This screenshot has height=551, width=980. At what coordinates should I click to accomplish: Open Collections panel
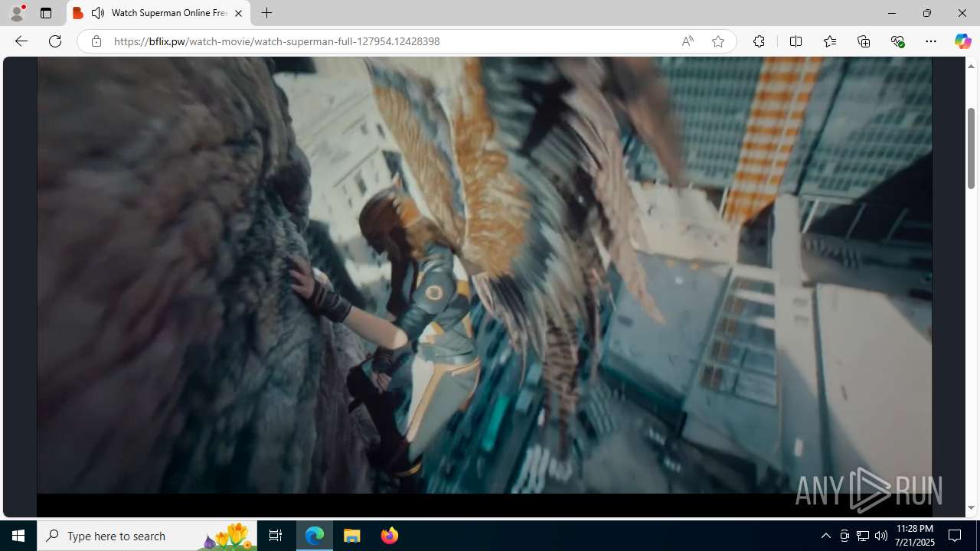(x=864, y=41)
